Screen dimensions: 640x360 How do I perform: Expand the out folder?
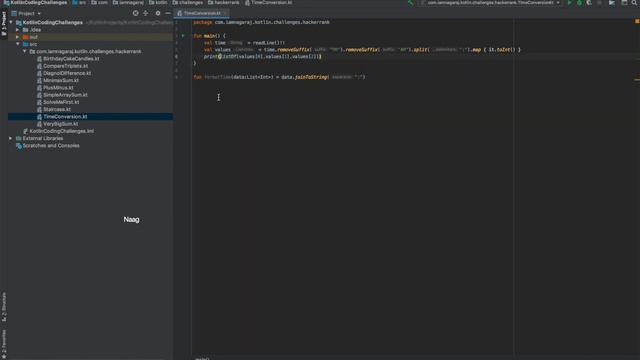point(18,37)
